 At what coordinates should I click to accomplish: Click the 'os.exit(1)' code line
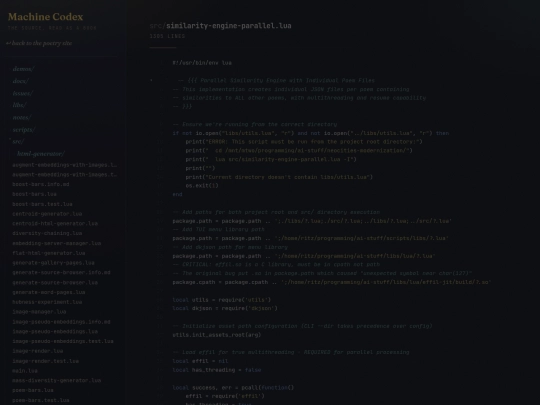[202, 185]
